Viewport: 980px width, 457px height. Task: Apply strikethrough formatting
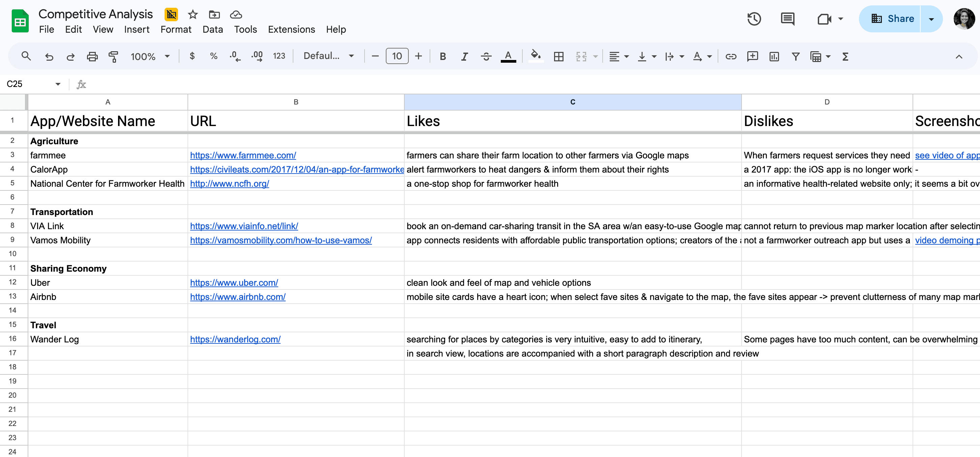(486, 56)
